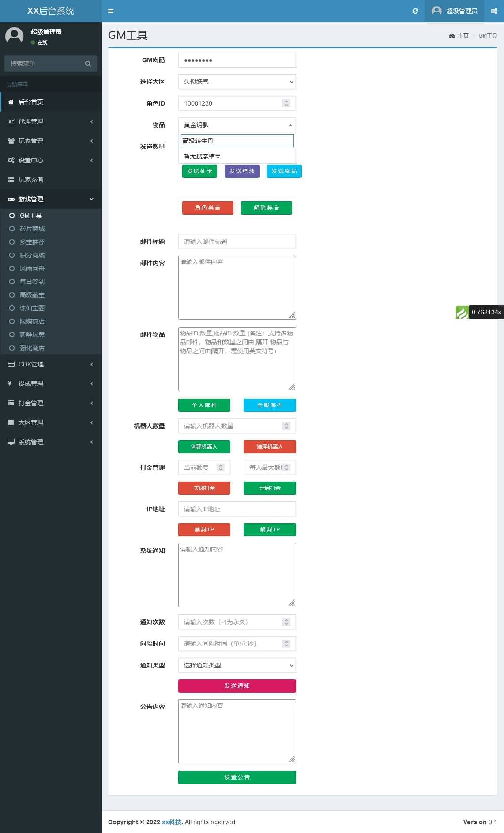Click the 角色ID number stepper arrows
The image size is (504, 833).
286,103
